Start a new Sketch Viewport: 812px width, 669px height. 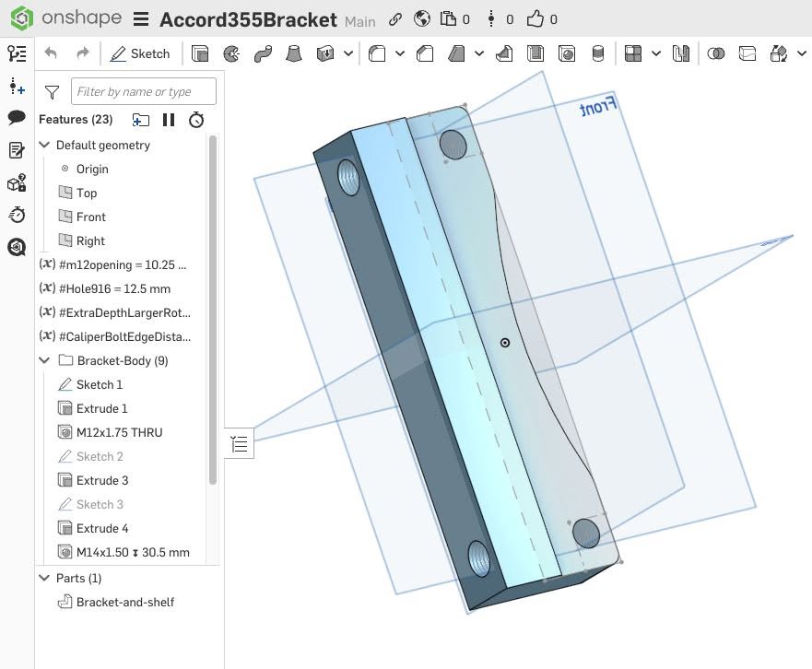tap(140, 53)
